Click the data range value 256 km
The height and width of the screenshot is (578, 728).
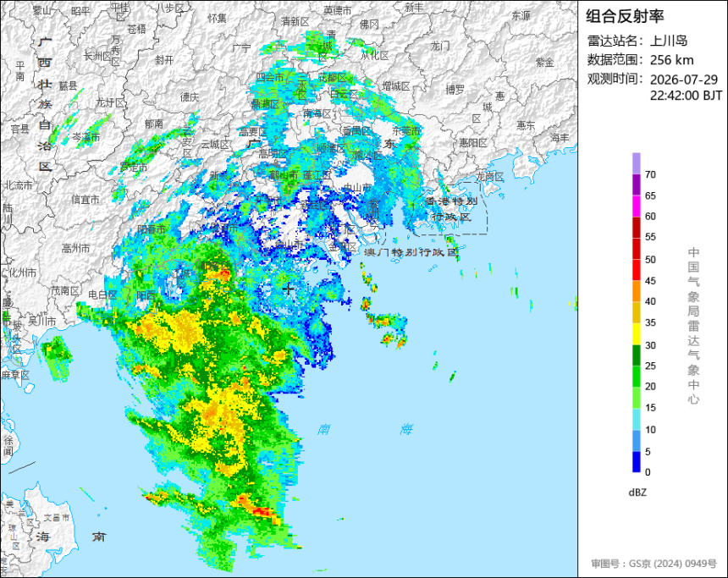point(671,60)
